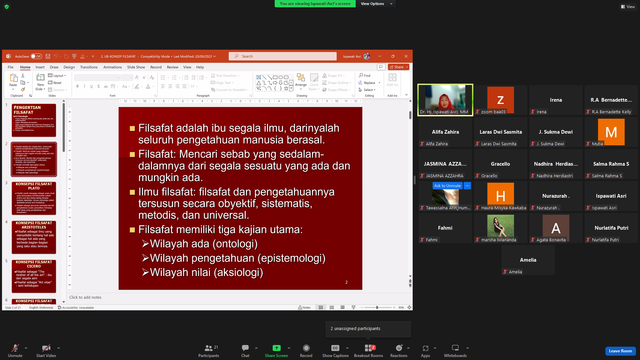The height and width of the screenshot is (360, 640).
Task: Click the Replace icon in Editing group
Action: tap(361, 82)
